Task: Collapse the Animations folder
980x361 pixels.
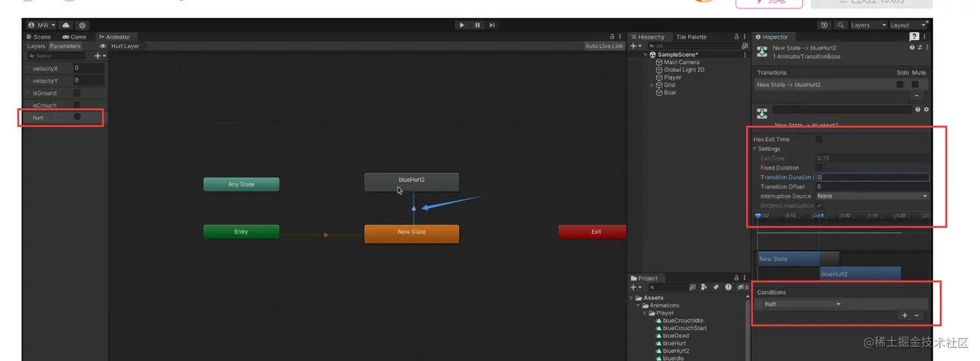Action: 637,305
